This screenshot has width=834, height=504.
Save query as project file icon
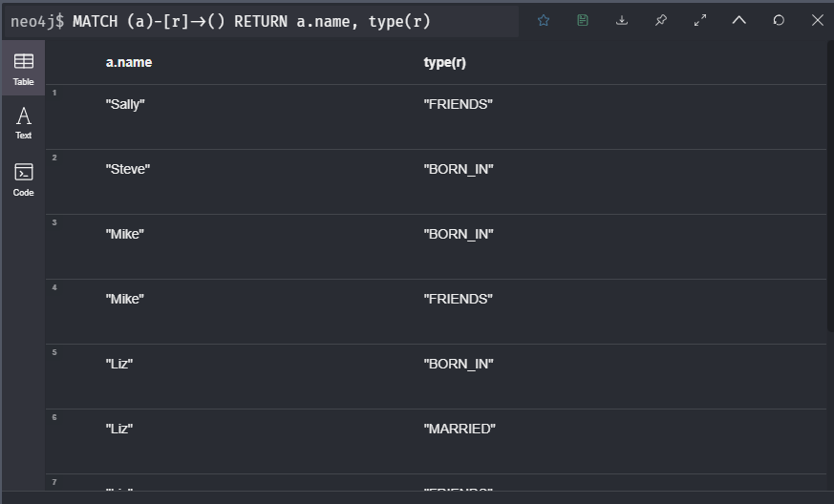pos(583,20)
